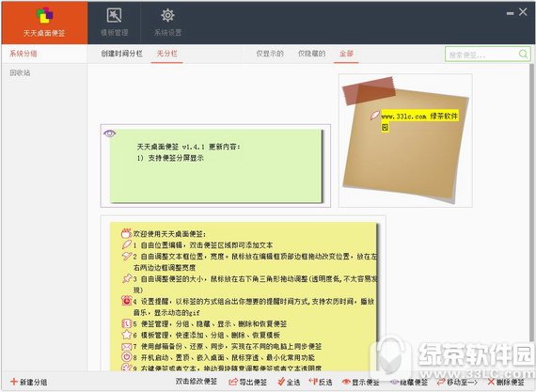Click pin icon beside item 3
The width and height of the screenshot is (536, 392).
coord(127,278)
